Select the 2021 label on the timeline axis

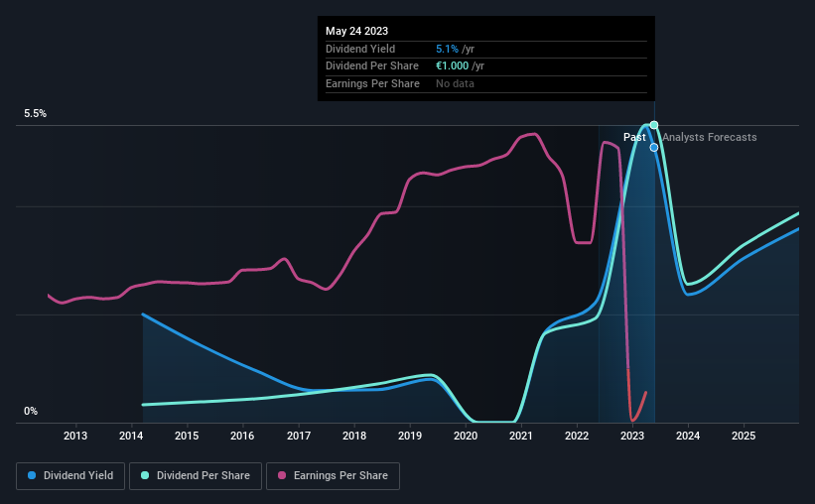pyautogui.click(x=521, y=436)
